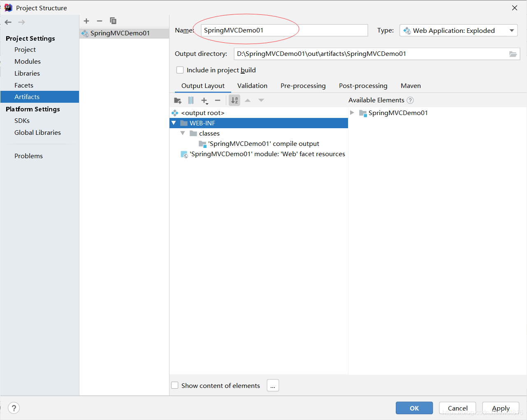The width and height of the screenshot is (527, 420).
Task: Select SpringMVCDemo01 artifact in the list
Action: tap(124, 33)
